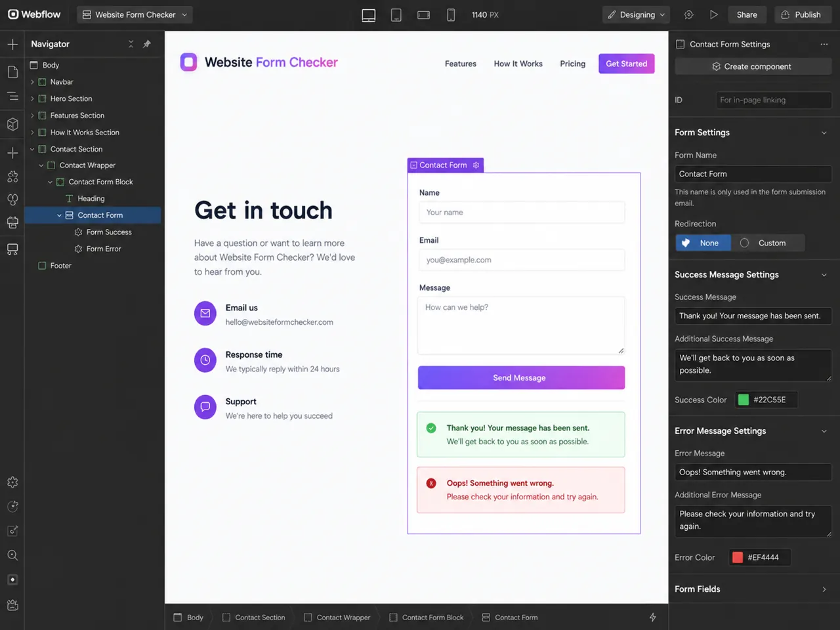Viewport: 840px width, 630px height.
Task: Click Pricing nav link
Action: click(x=572, y=64)
